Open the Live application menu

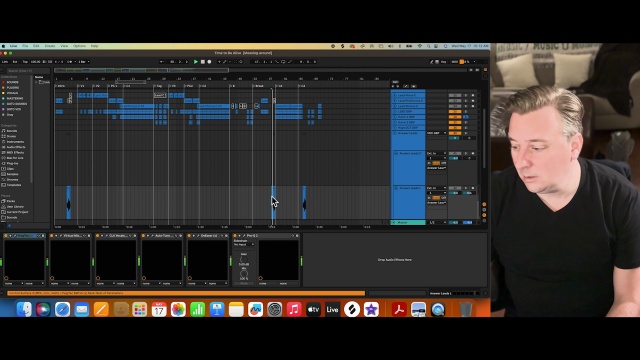pyautogui.click(x=13, y=46)
